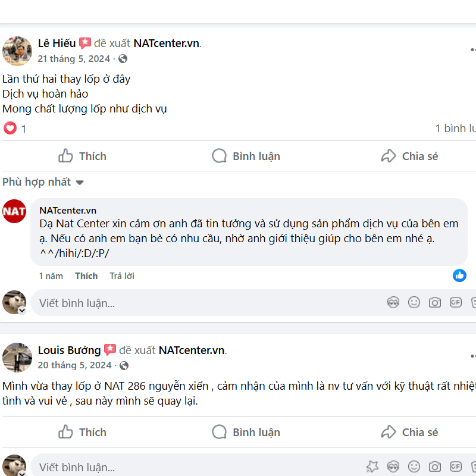Click Bình luận on Lê Hiếu's post
The image size is (476, 476).
click(246, 156)
